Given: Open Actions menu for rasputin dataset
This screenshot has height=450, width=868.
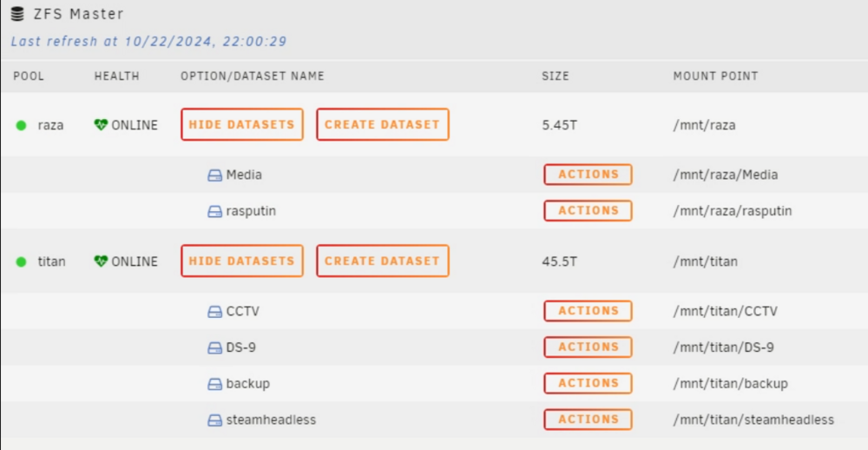Looking at the screenshot, I should coord(588,210).
